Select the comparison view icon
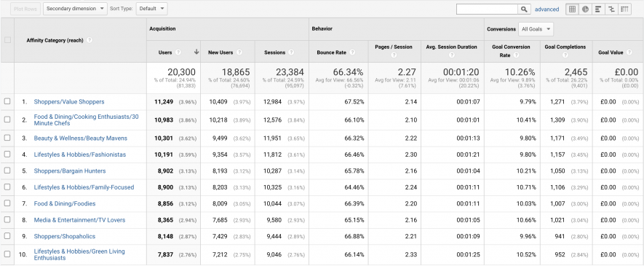The image size is (644, 266). tap(611, 9)
